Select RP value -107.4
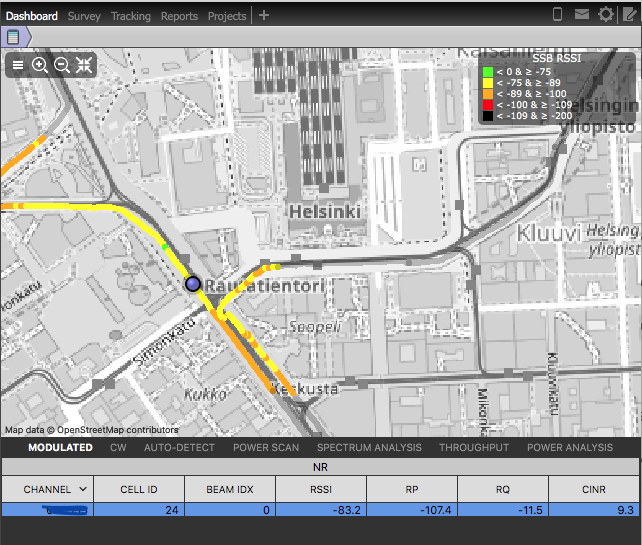Screen dimensions: 642x545 pos(412,510)
